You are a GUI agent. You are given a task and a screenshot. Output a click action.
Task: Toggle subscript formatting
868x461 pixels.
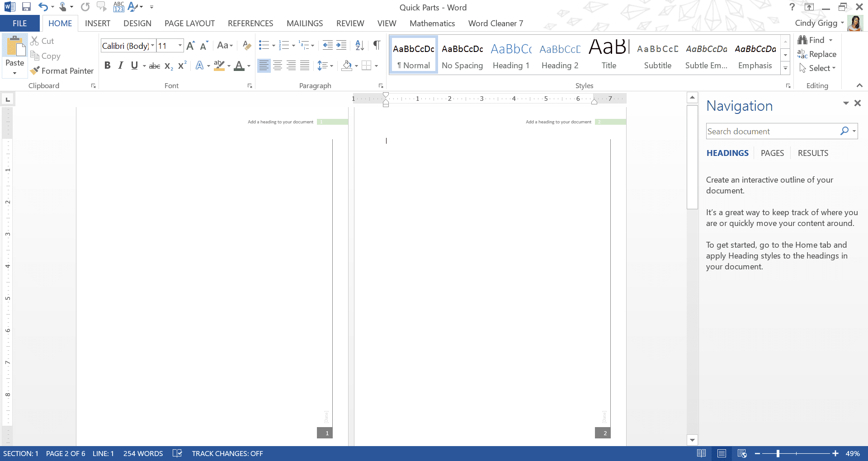[169, 66]
